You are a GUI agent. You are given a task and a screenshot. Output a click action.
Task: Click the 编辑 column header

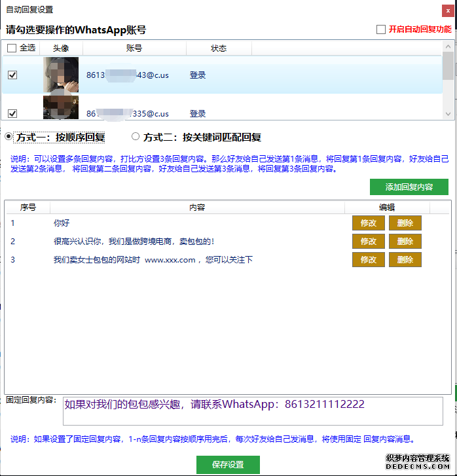[387, 208]
